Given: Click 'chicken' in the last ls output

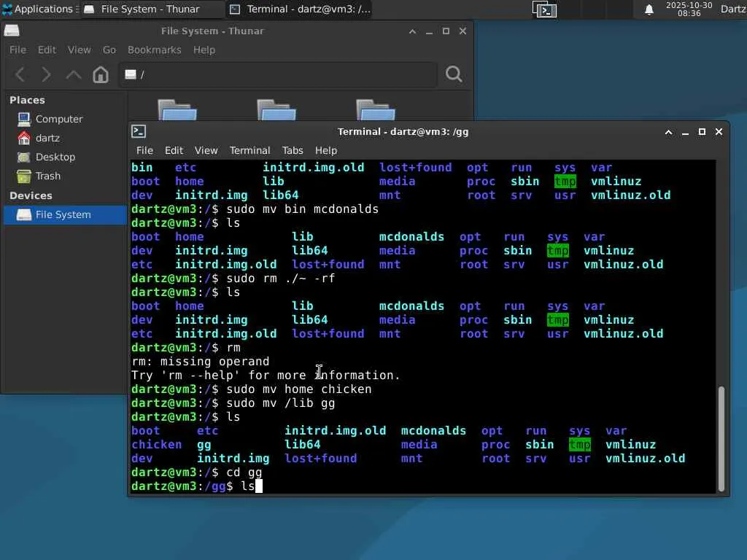Looking at the screenshot, I should click(x=156, y=445).
